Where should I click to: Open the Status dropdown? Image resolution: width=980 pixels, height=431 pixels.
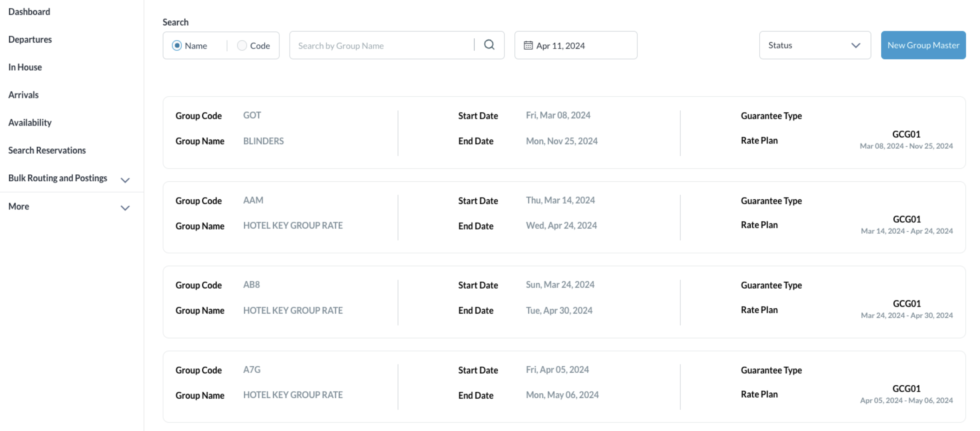pyautogui.click(x=815, y=45)
